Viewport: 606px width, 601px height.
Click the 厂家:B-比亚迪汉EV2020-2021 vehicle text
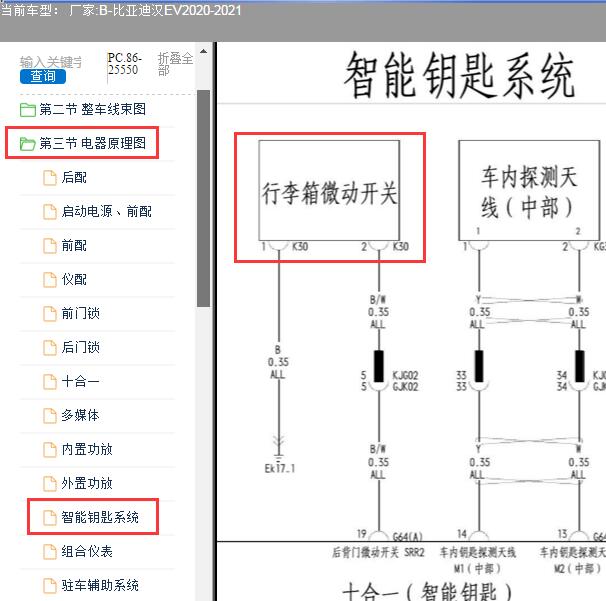pyautogui.click(x=155, y=10)
